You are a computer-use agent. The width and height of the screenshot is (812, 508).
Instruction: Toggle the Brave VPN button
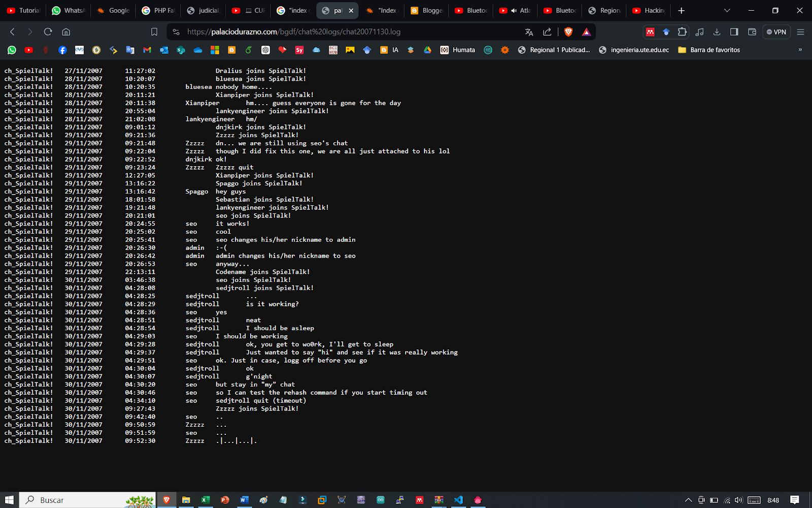(x=776, y=32)
